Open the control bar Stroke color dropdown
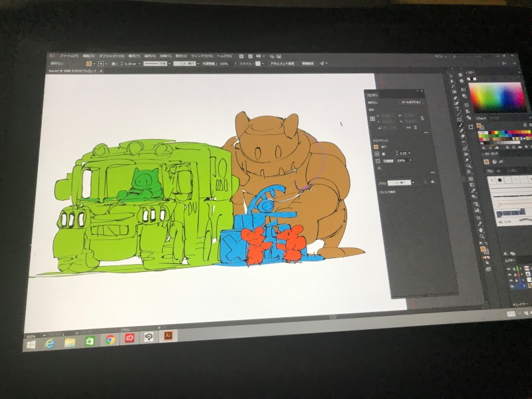 pyautogui.click(x=106, y=64)
